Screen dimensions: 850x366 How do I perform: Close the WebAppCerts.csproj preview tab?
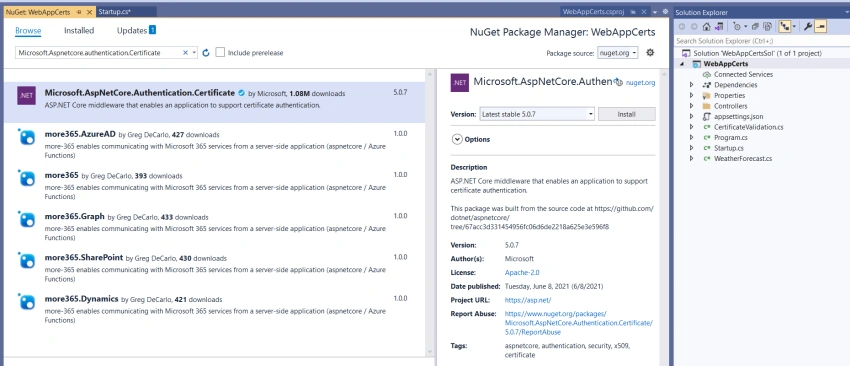click(643, 11)
